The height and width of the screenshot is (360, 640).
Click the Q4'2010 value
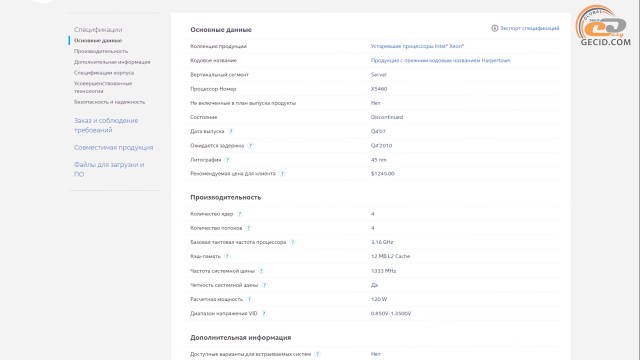(x=381, y=145)
